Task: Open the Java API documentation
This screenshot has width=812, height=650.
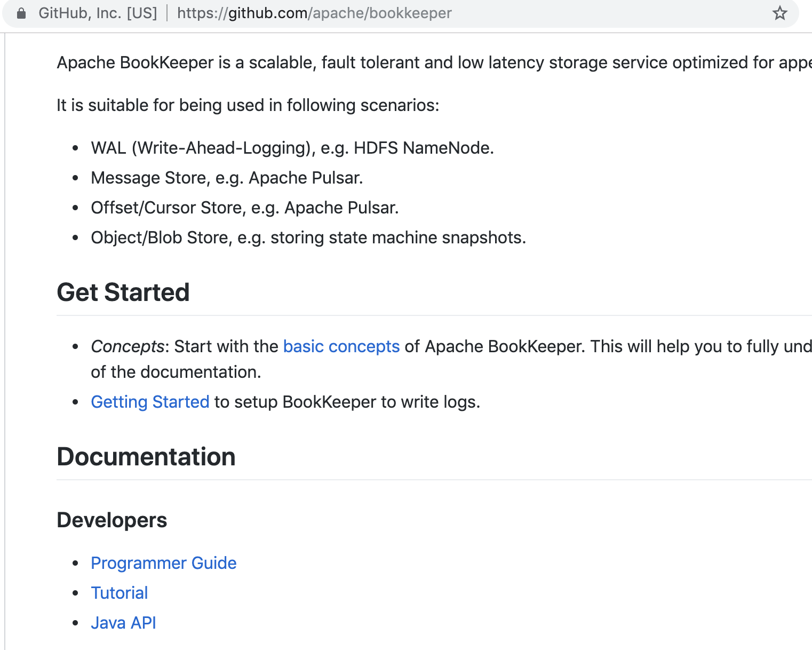Action: click(123, 622)
